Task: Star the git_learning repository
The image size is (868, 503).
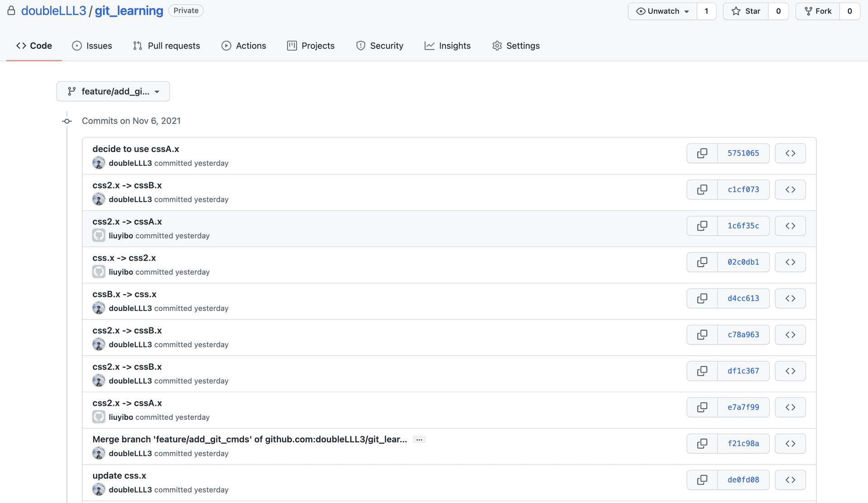Action: point(746,11)
